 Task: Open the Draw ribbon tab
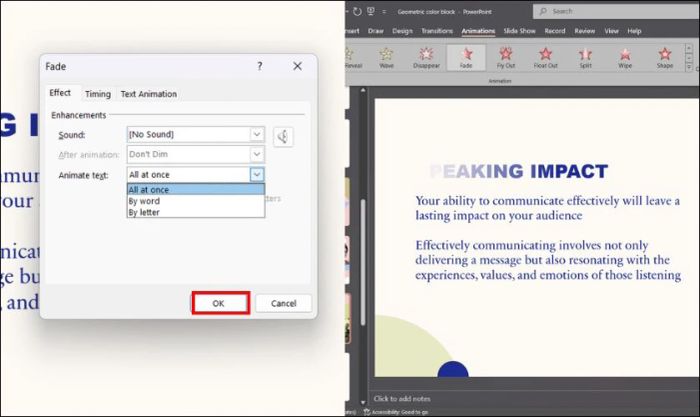375,31
